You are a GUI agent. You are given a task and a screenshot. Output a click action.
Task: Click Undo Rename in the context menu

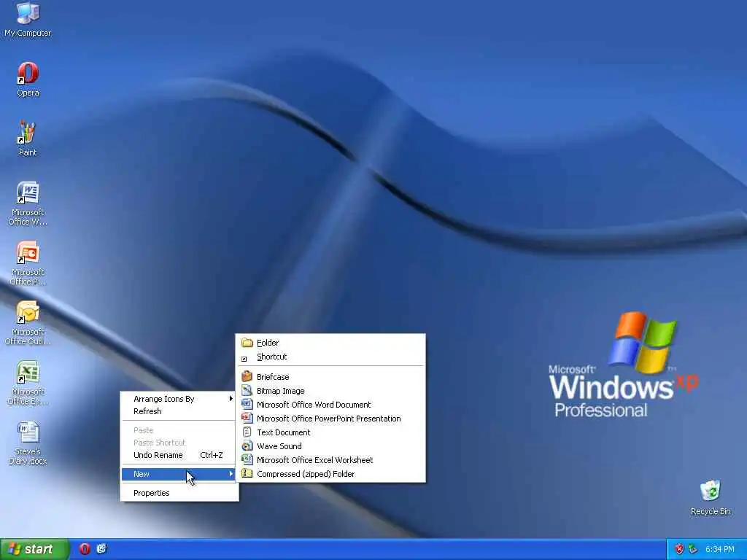[x=179, y=455]
